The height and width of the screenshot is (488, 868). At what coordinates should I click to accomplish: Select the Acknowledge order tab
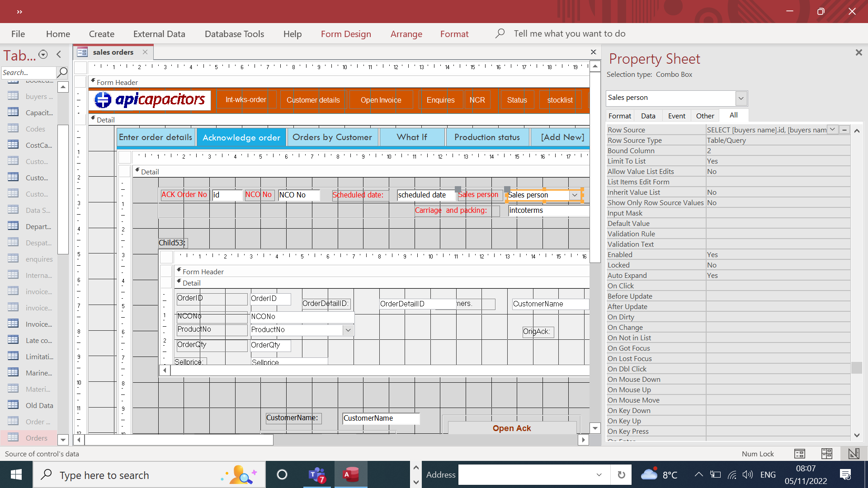pyautogui.click(x=241, y=138)
